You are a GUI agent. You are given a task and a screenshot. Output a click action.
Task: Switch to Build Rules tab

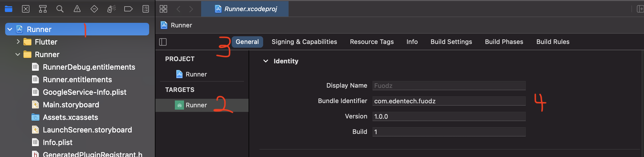[x=553, y=42]
